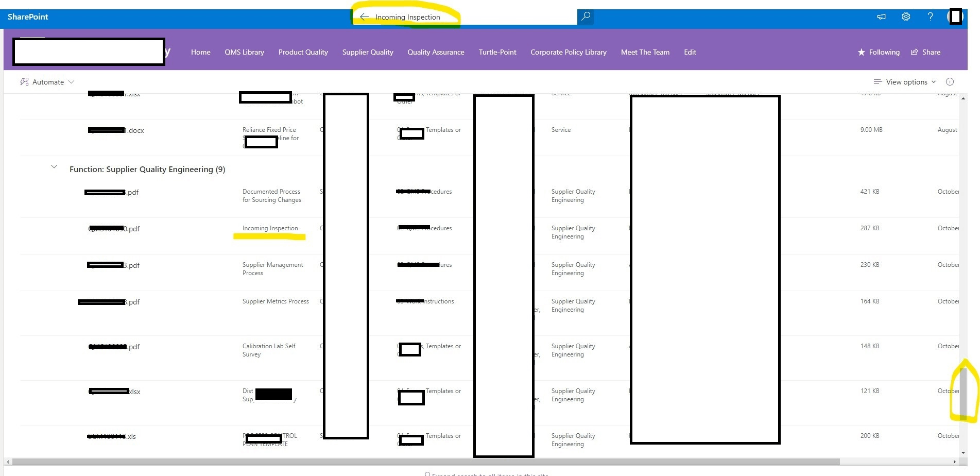980x476 pixels.
Task: Click the '230 KB' file size cell
Action: pyautogui.click(x=870, y=265)
